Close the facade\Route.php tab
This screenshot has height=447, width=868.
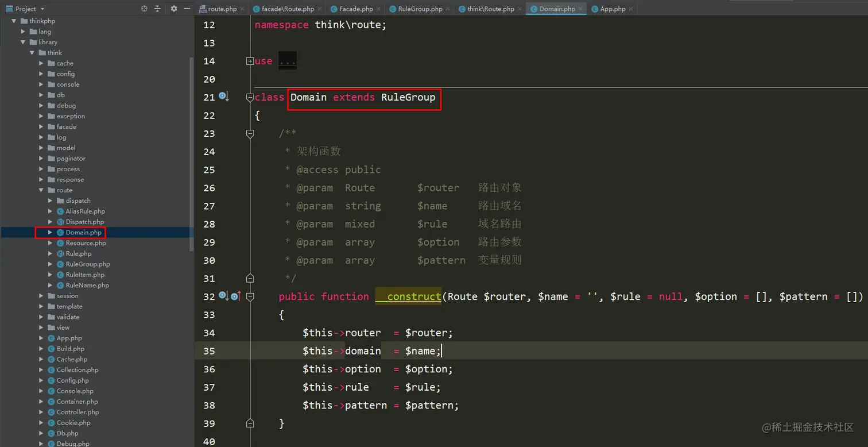tap(320, 9)
